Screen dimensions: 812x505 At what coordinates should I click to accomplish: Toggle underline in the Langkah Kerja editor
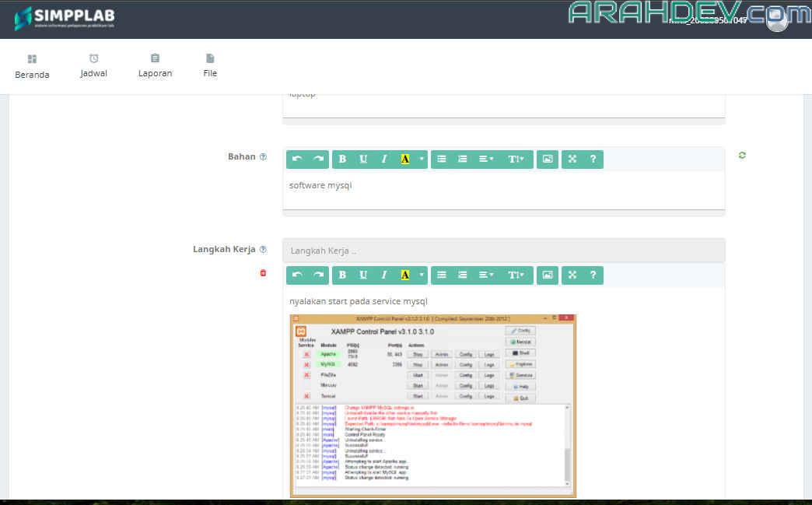tap(363, 275)
